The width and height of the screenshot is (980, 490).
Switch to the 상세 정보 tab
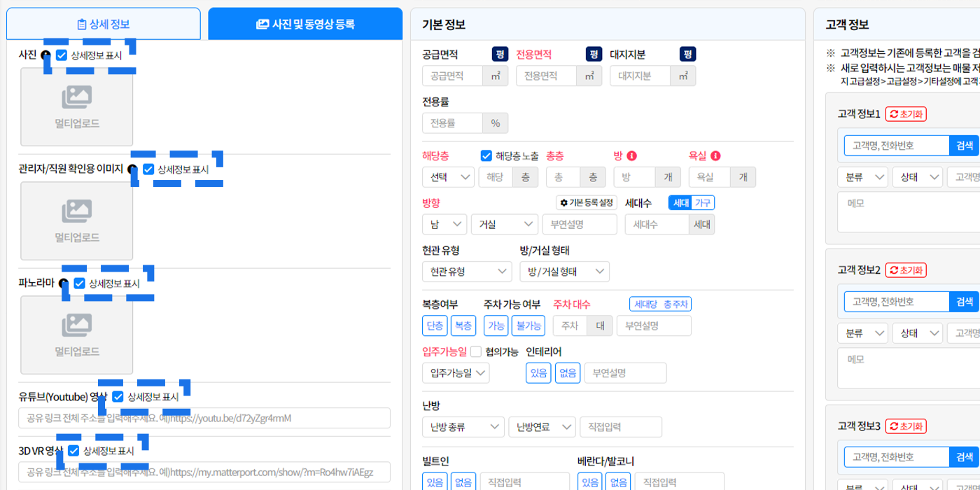click(x=104, y=24)
